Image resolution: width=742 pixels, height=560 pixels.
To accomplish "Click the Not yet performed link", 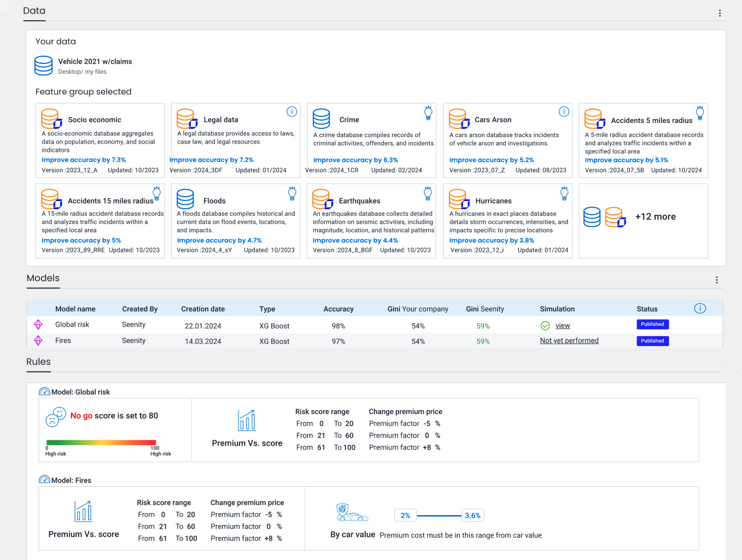I will 569,340.
